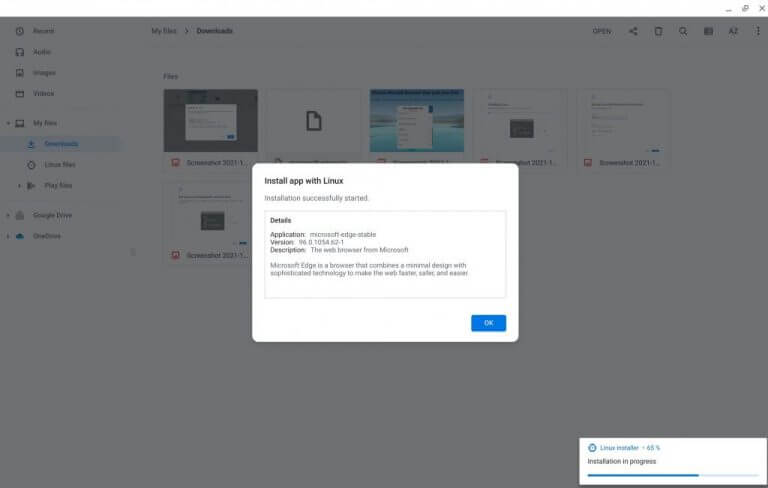Select the Audio headphones icon

(20, 52)
